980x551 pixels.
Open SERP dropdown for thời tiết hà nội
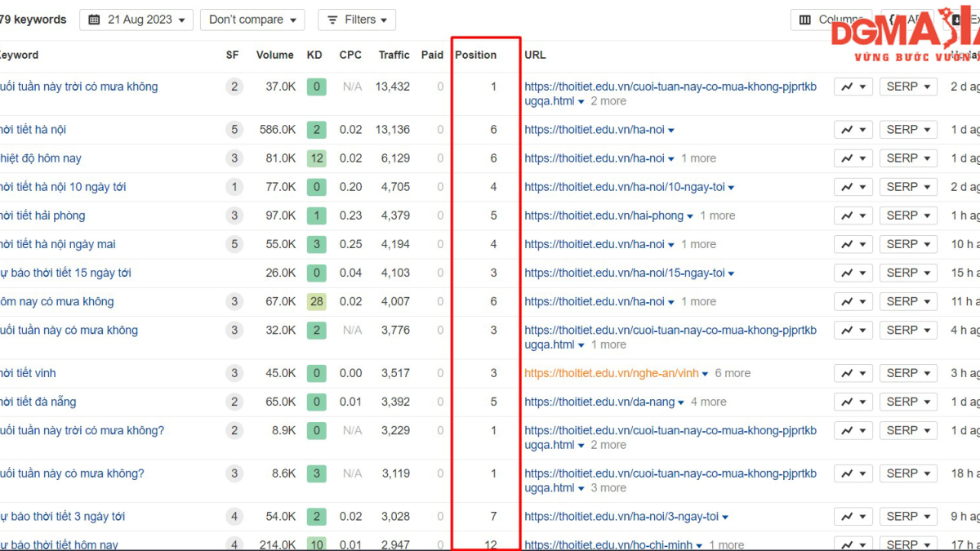point(908,130)
